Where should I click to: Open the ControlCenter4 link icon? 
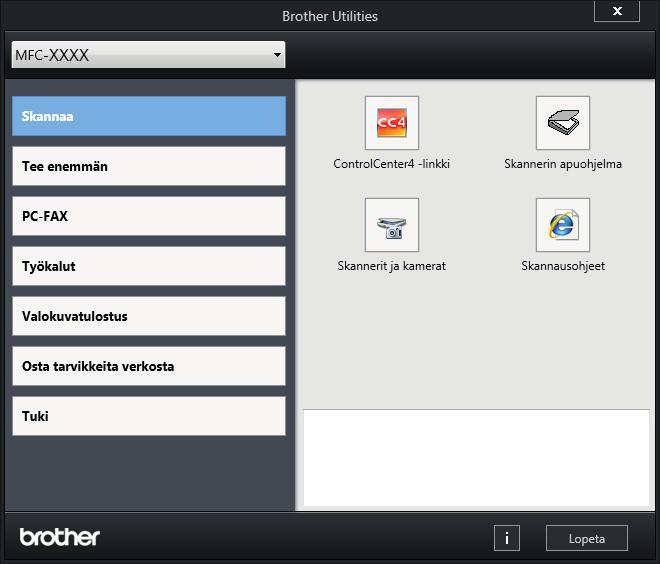point(391,123)
